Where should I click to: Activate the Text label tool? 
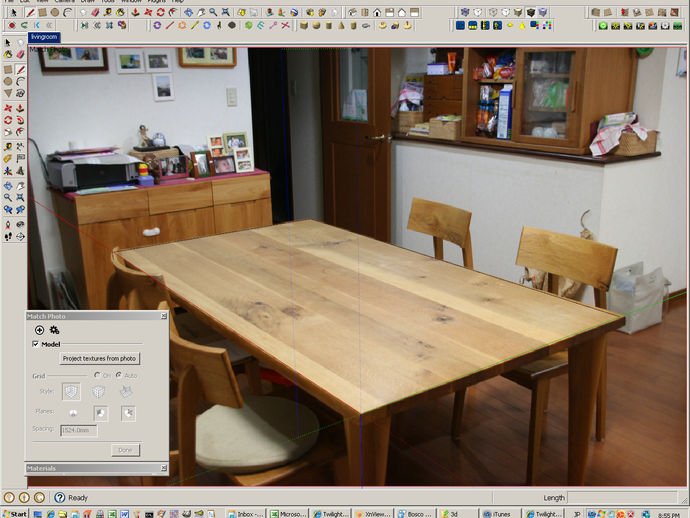20,158
